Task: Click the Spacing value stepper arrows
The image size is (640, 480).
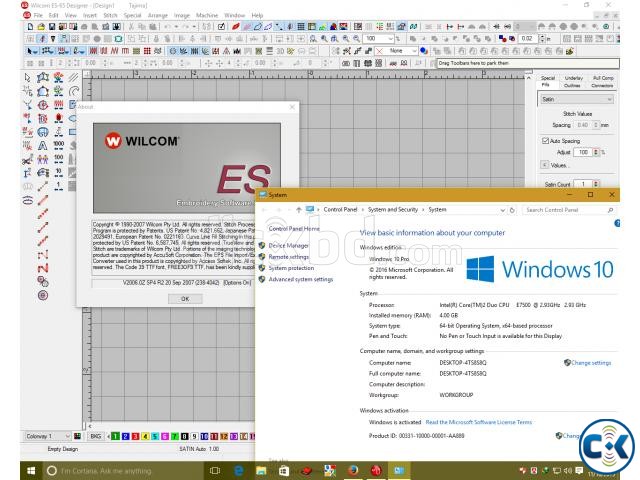Action: pos(596,125)
